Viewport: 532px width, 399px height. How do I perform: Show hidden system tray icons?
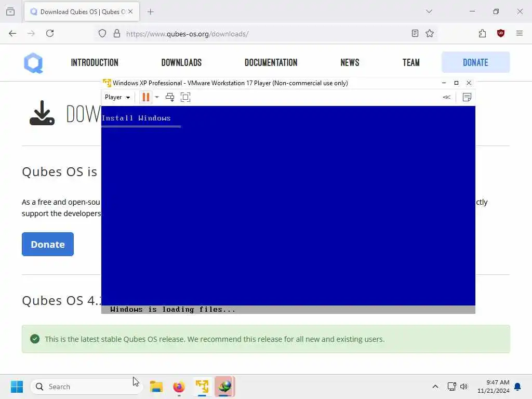(435, 387)
